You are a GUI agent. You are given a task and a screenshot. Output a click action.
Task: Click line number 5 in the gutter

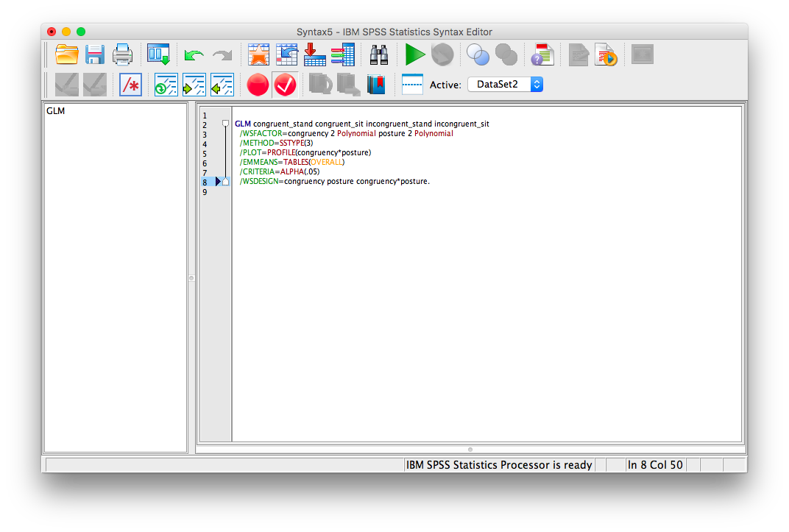[x=205, y=154]
